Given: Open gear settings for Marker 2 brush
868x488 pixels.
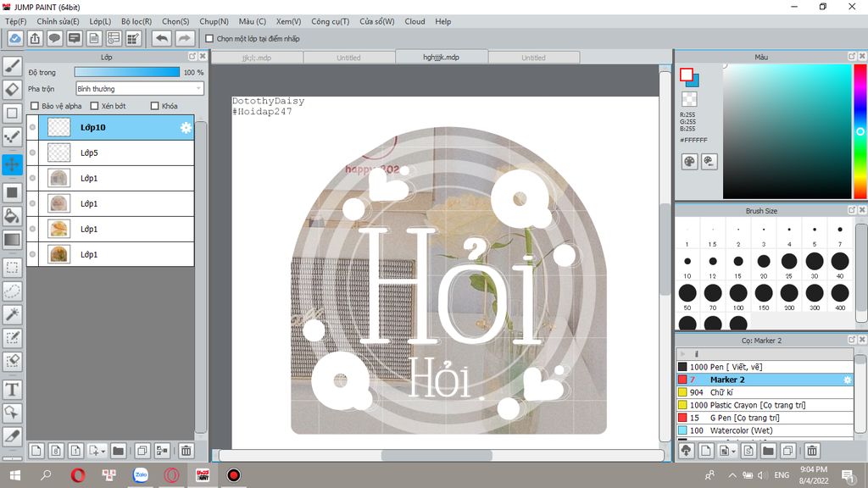Looking at the screenshot, I should click(x=847, y=380).
